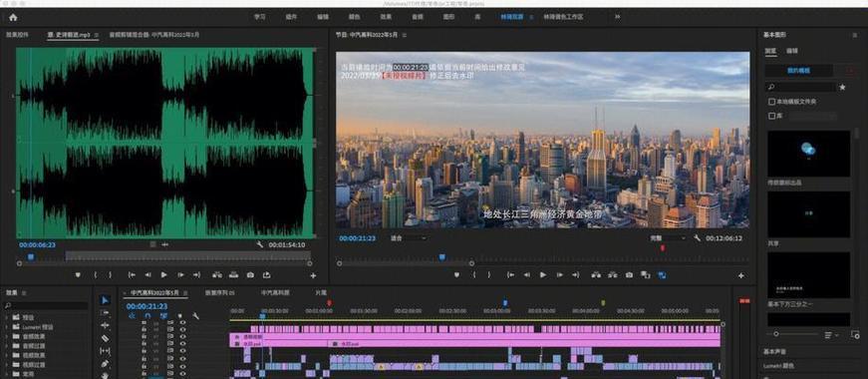Viewport: 868px width, 379px height.
Task: Export frame camera in program monitor
Action: [629, 275]
